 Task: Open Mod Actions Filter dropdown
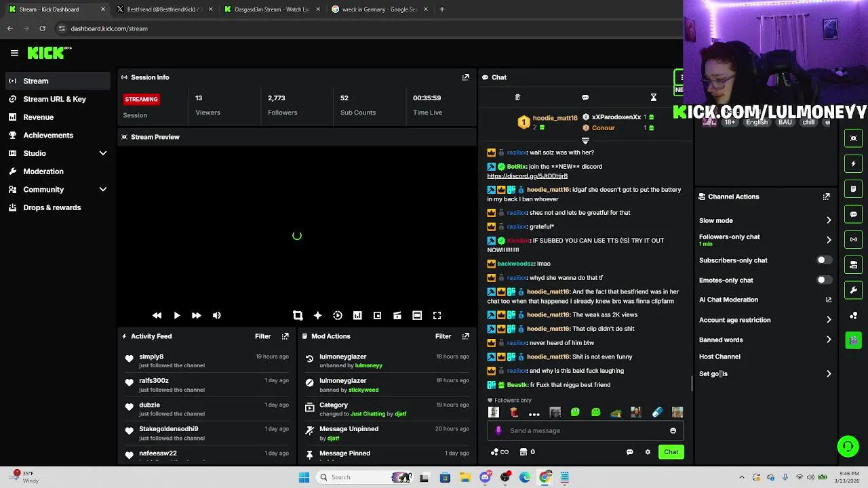[x=443, y=336]
